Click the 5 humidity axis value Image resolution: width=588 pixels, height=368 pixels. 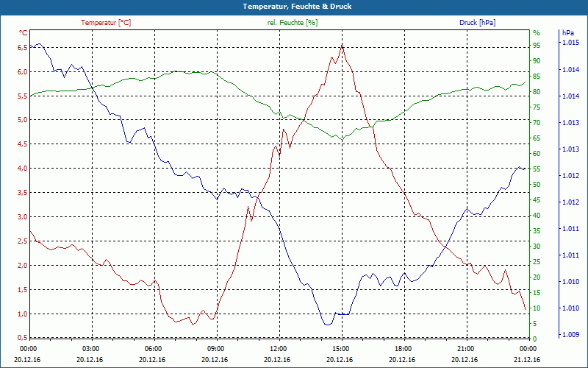(535, 324)
